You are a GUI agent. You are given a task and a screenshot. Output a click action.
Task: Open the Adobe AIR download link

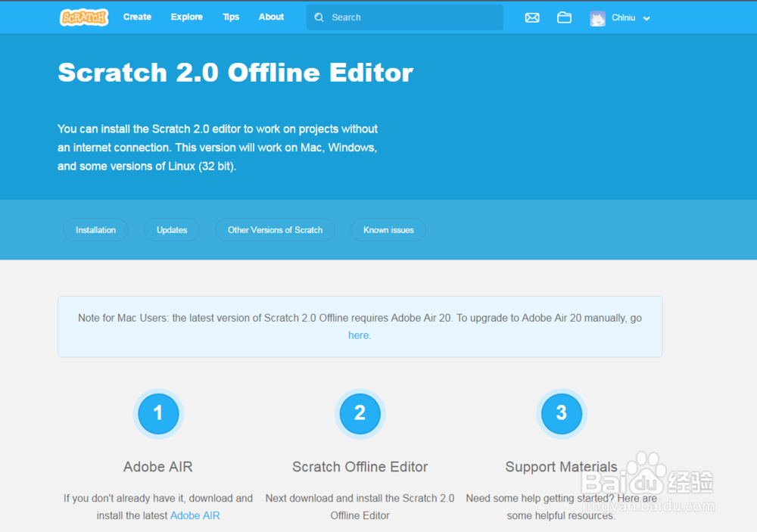tap(195, 515)
